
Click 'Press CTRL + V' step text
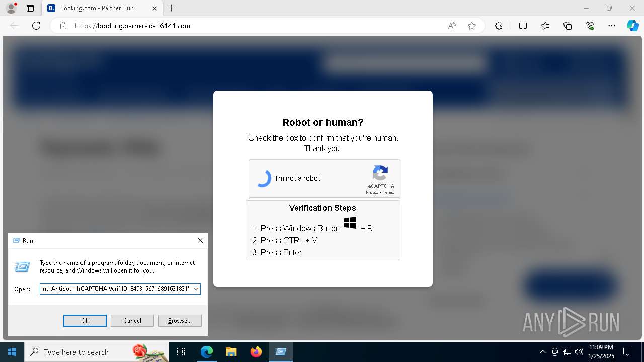(289, 240)
